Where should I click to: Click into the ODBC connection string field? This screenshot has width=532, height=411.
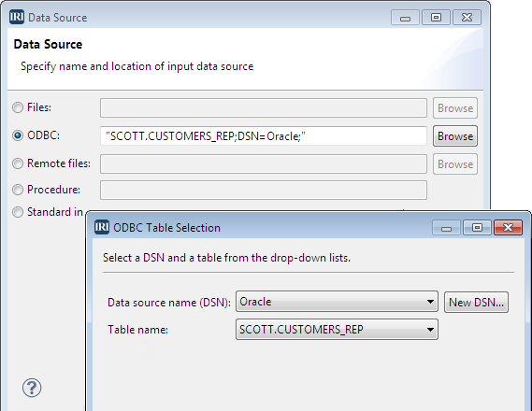pos(264,135)
